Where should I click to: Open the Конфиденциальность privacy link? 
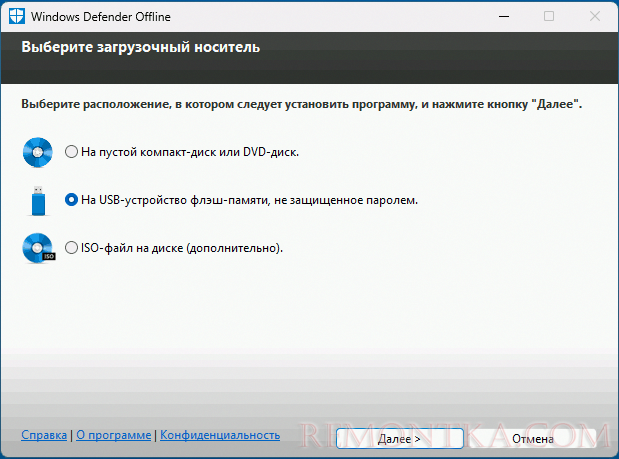220,435
